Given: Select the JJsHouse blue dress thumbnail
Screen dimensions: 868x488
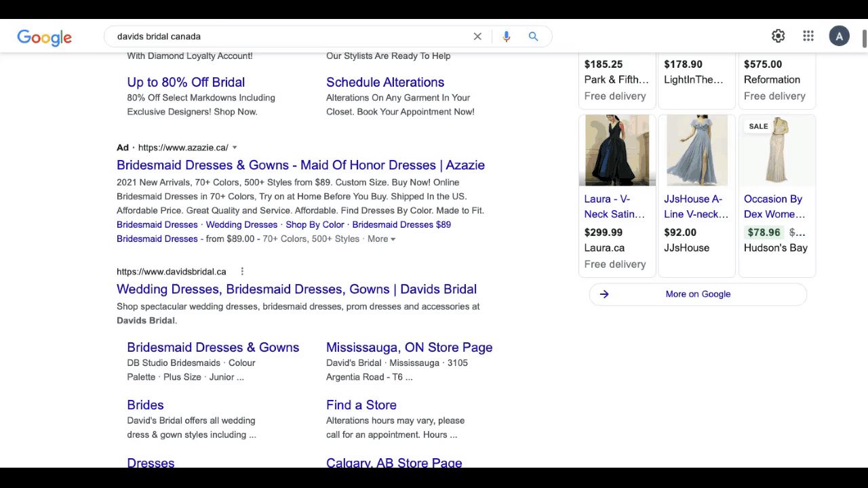Looking at the screenshot, I should click(696, 150).
